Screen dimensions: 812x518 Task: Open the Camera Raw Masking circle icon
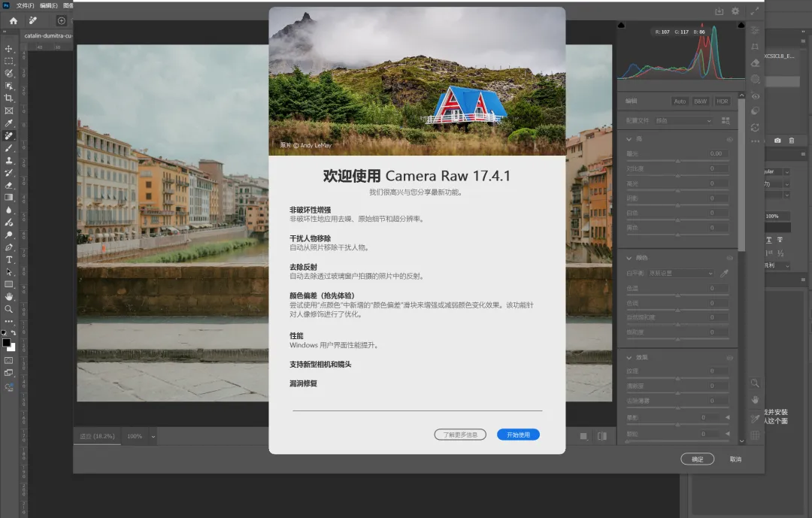pyautogui.click(x=755, y=79)
